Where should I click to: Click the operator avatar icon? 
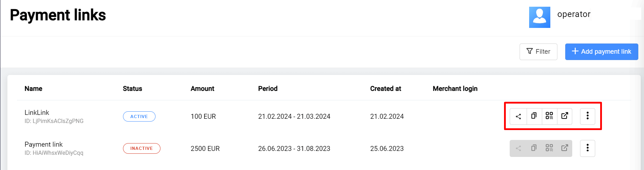point(539,17)
